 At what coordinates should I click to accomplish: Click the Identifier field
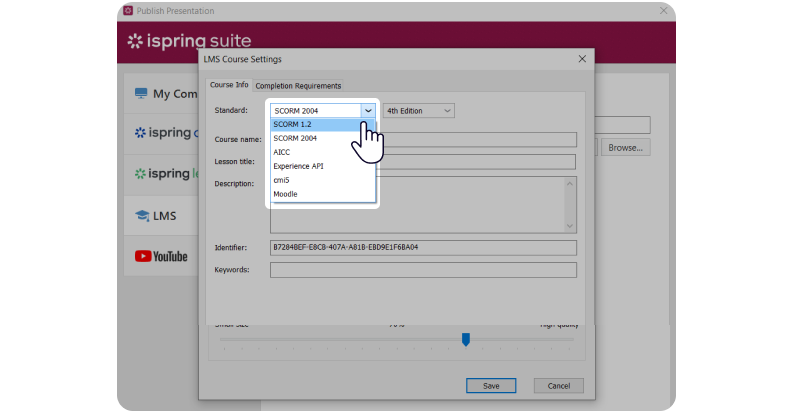[x=423, y=247]
